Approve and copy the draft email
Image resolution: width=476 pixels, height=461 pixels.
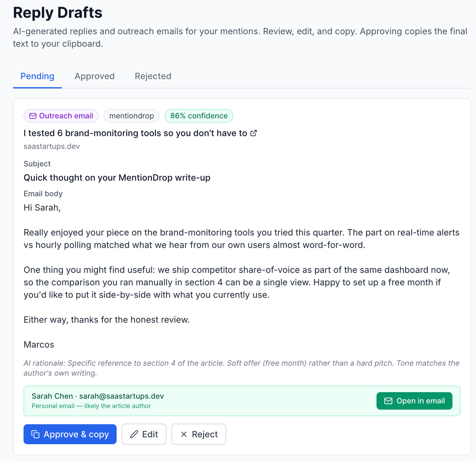[x=70, y=434]
